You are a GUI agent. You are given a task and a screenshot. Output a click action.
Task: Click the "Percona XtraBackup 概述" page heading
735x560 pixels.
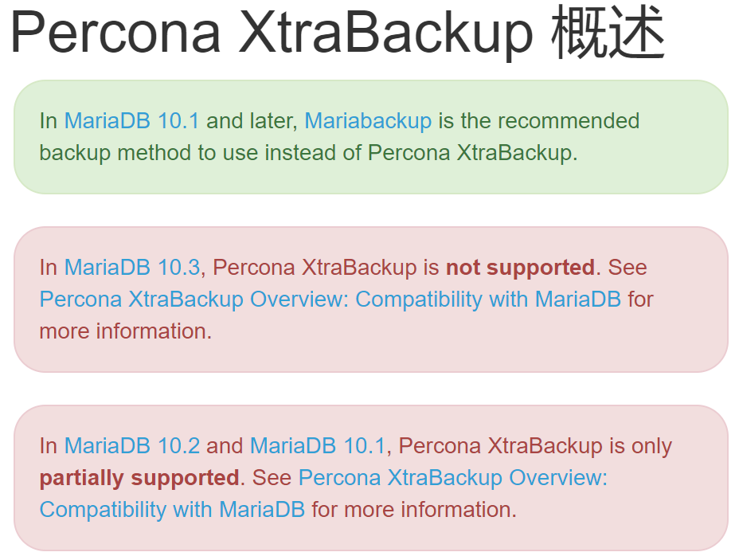[x=337, y=33]
